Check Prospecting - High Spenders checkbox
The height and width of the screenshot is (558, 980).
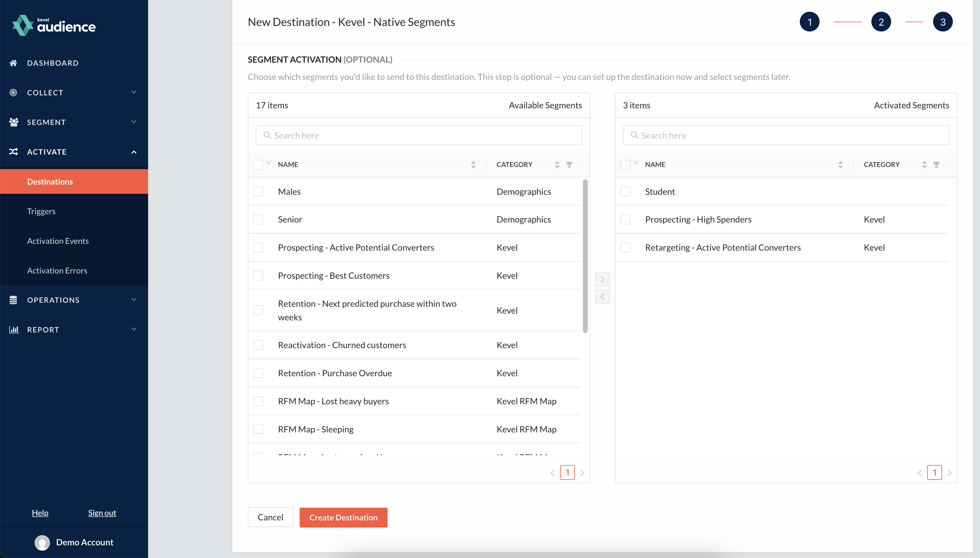point(625,219)
